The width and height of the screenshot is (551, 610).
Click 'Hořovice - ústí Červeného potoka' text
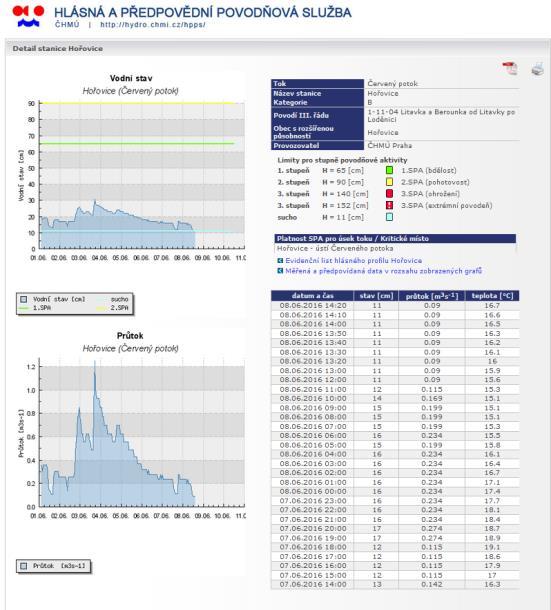[335, 248]
